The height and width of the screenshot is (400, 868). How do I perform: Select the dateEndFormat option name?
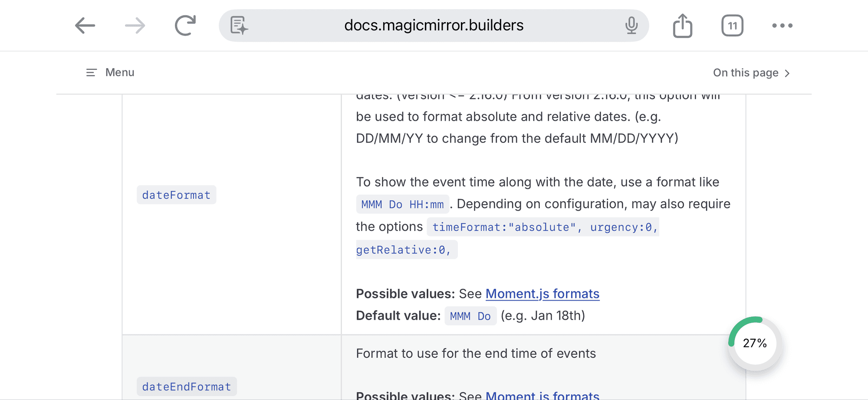pos(187,387)
